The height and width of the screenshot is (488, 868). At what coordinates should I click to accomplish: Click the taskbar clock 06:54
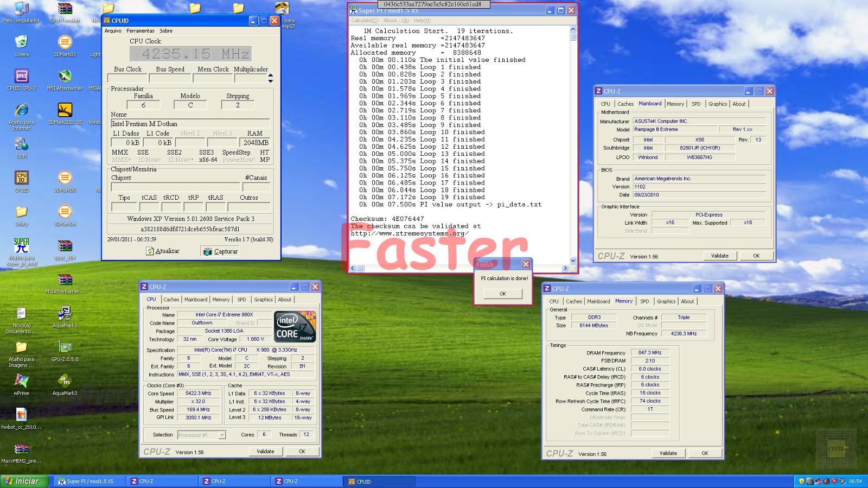856,481
